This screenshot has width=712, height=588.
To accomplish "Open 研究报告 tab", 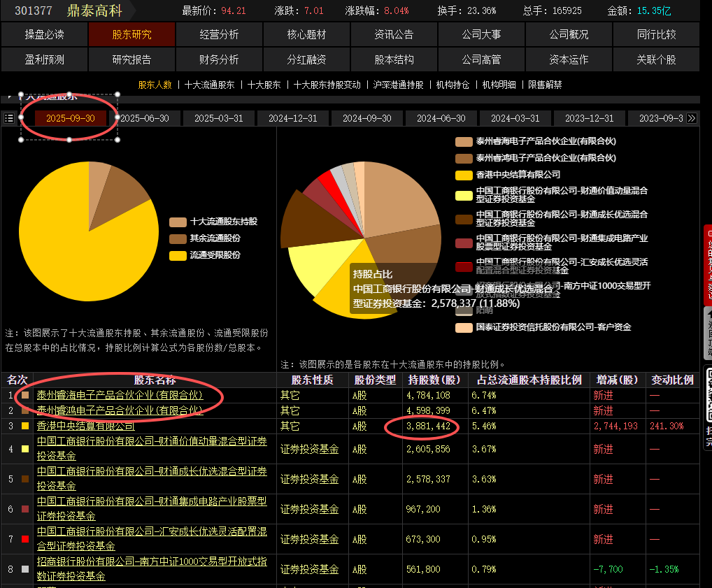I will (x=131, y=59).
